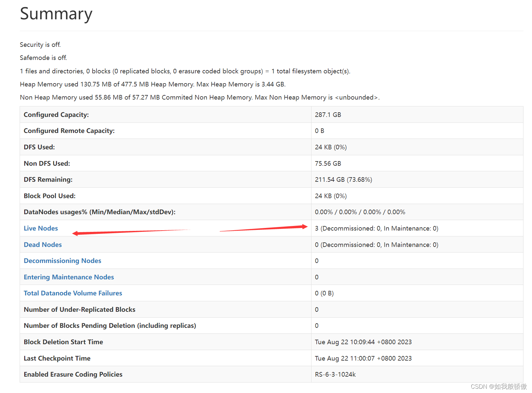Click the Heap Memory used line
The width and height of the screenshot is (532, 393).
click(153, 84)
